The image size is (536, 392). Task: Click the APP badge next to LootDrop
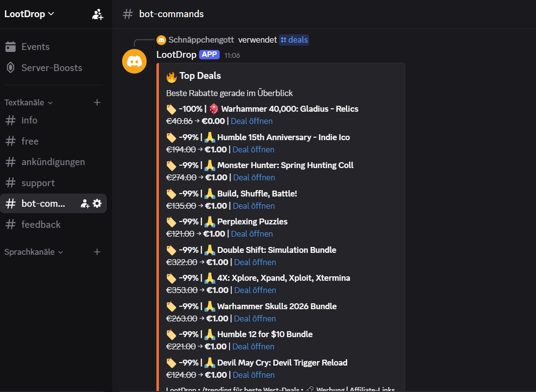[x=209, y=54]
